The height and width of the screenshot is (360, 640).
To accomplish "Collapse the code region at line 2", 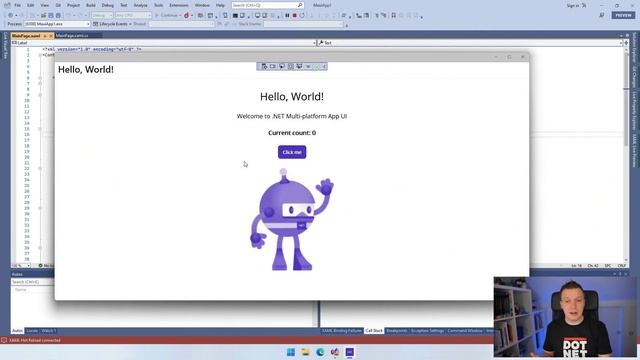I will [40, 55].
